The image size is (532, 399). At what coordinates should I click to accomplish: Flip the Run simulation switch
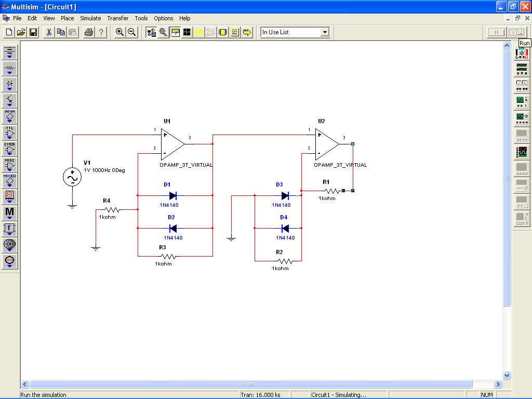(516, 32)
